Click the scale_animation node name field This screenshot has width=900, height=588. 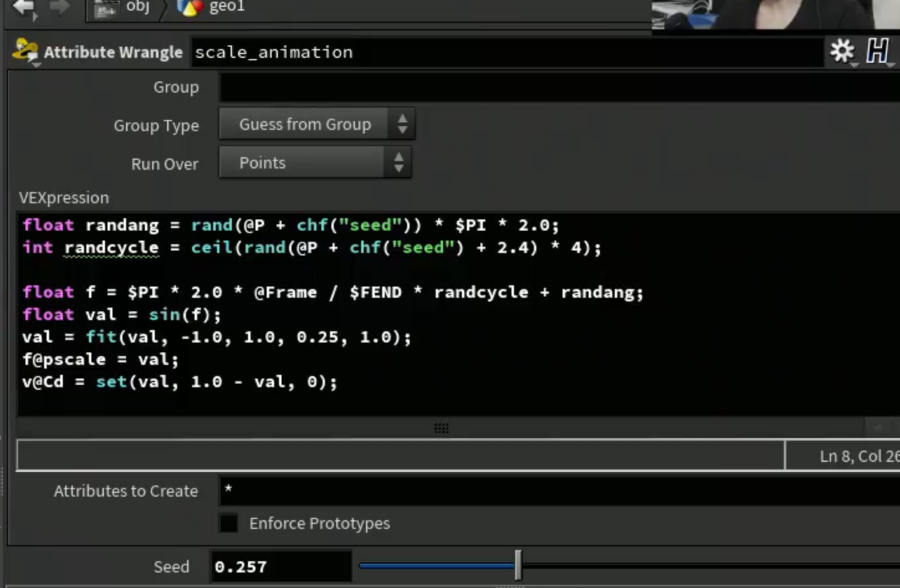pos(507,52)
